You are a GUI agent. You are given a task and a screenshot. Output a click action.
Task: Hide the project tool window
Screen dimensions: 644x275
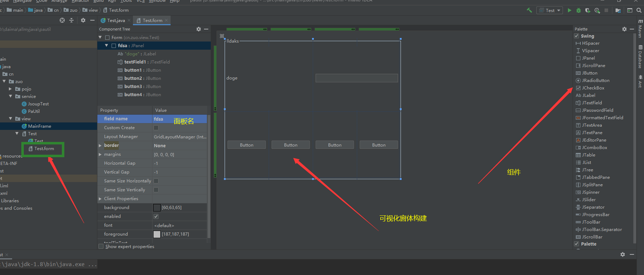tap(92, 20)
